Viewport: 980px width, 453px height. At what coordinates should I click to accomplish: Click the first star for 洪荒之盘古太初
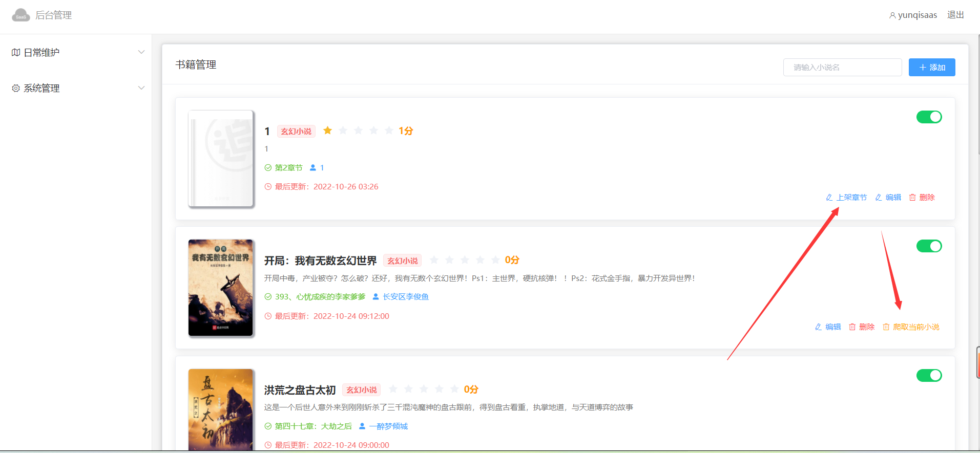[393, 389]
